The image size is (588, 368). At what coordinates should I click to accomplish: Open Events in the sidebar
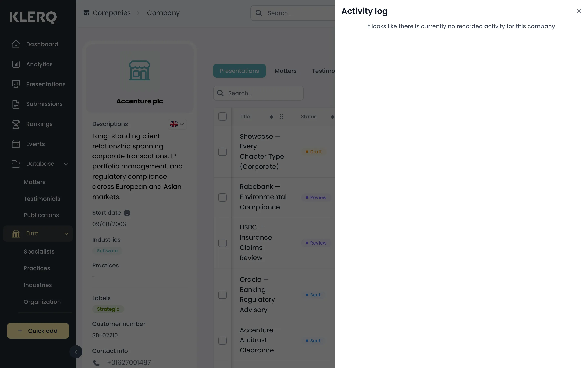(35, 144)
